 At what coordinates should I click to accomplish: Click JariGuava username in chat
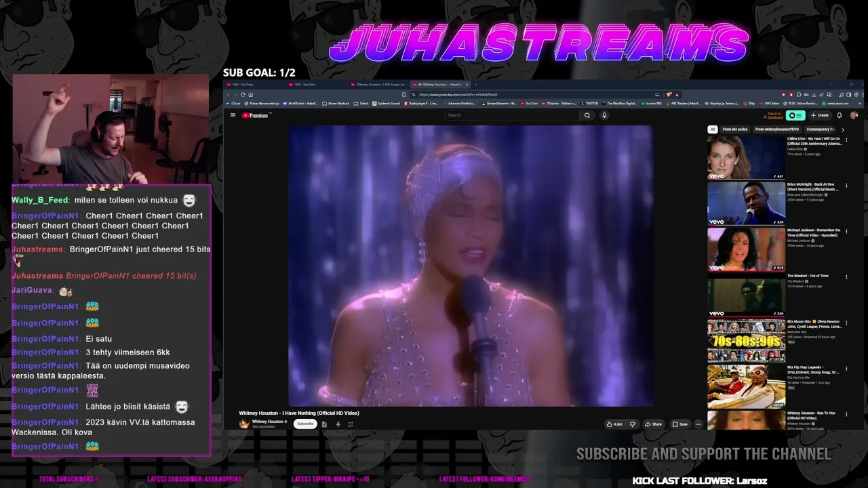point(32,290)
